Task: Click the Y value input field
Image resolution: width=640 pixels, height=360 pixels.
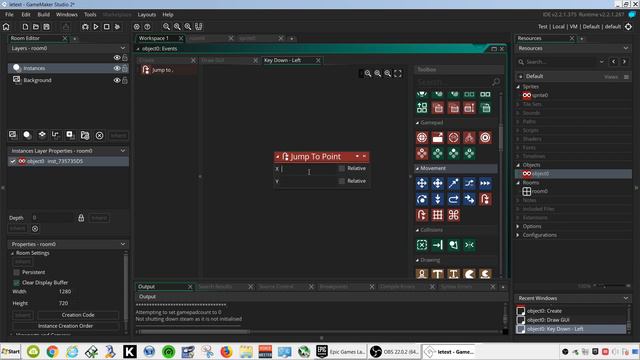Action: 309,181
